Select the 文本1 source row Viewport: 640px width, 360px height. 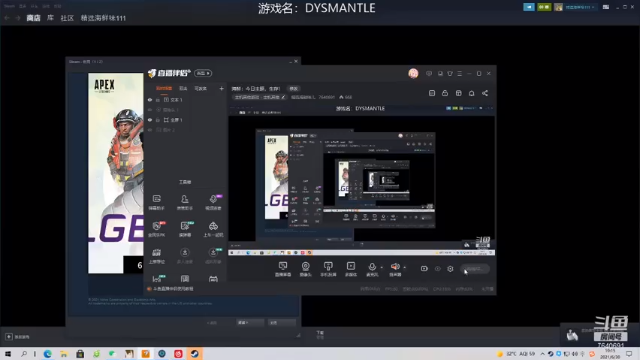pyautogui.click(x=186, y=100)
